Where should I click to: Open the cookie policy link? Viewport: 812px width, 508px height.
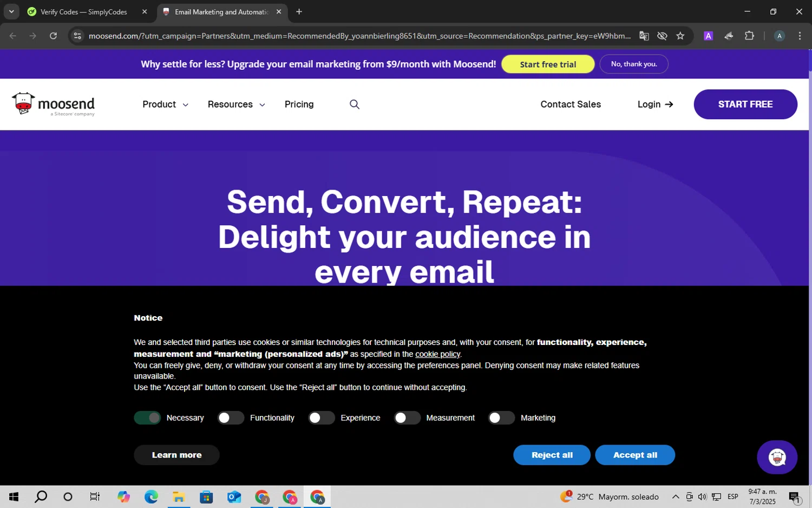coord(437,354)
